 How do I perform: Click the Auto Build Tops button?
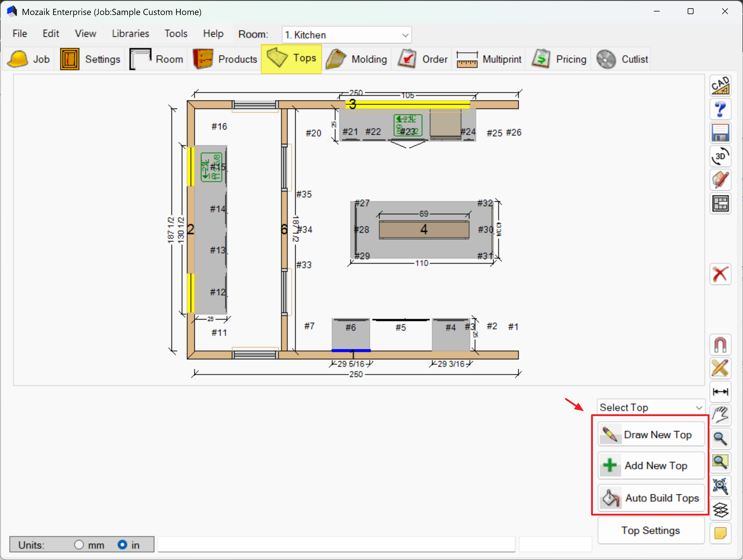pyautogui.click(x=651, y=498)
